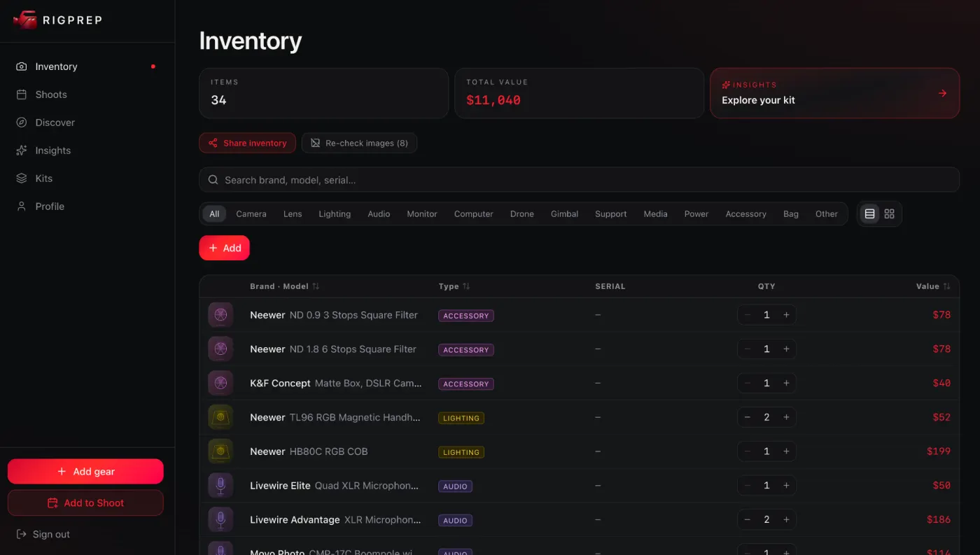Click ACCESSORY tag on K&F Concept row

pos(466,384)
